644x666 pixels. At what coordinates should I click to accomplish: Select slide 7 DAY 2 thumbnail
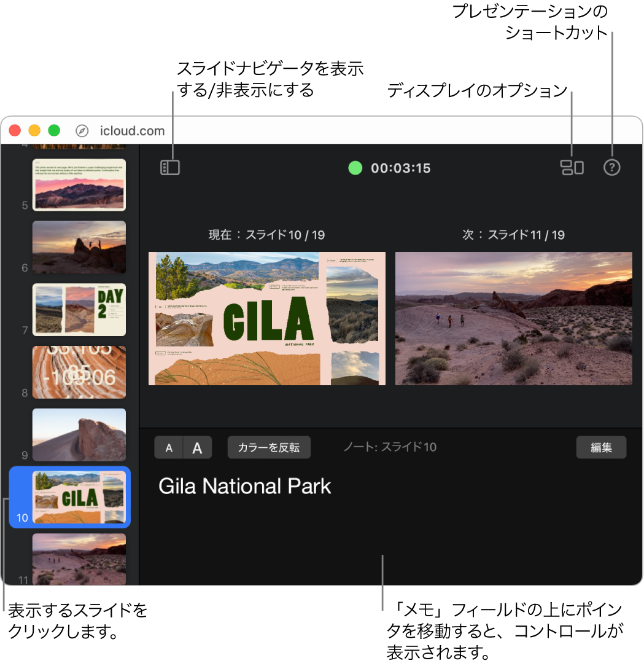[79, 310]
